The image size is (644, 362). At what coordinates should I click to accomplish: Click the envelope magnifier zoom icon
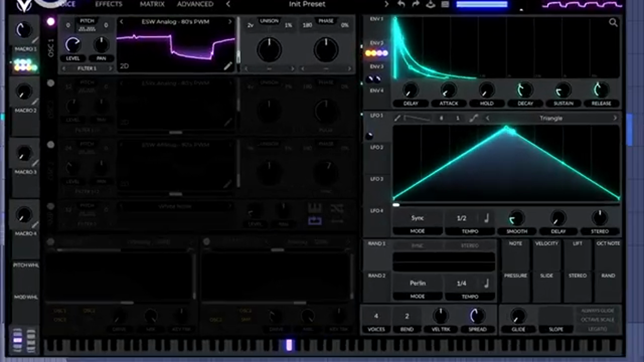pyautogui.click(x=613, y=22)
